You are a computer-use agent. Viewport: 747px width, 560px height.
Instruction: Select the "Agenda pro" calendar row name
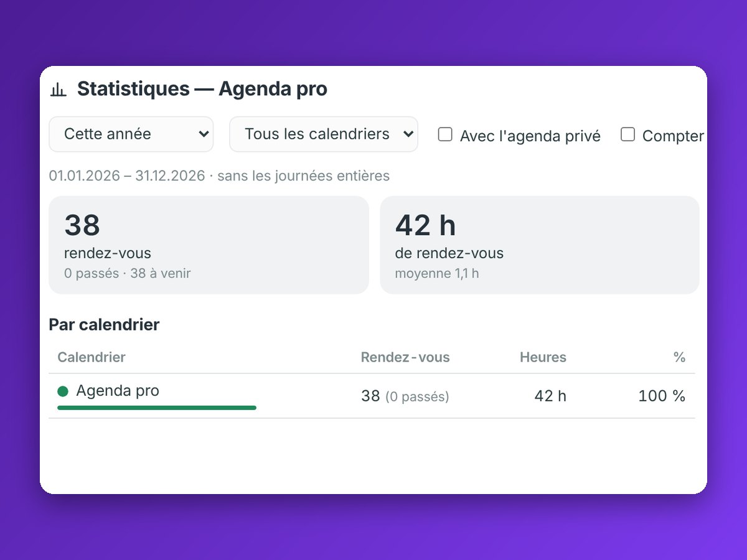(x=118, y=391)
